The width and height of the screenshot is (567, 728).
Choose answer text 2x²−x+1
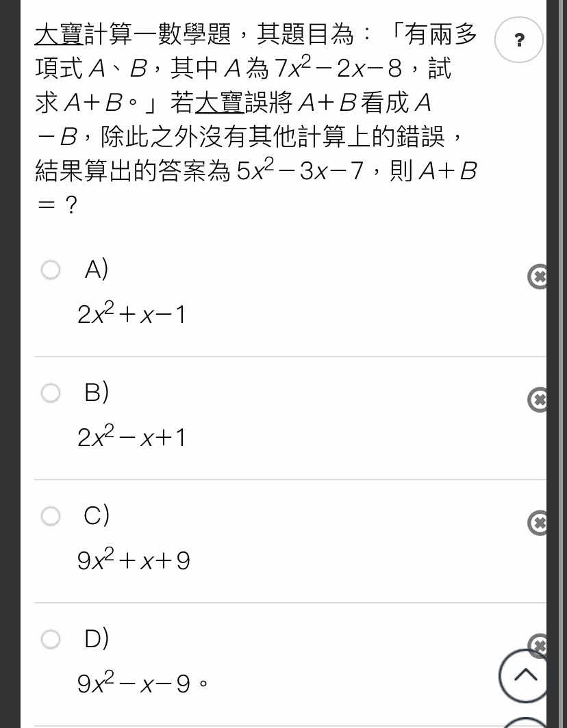(x=131, y=436)
